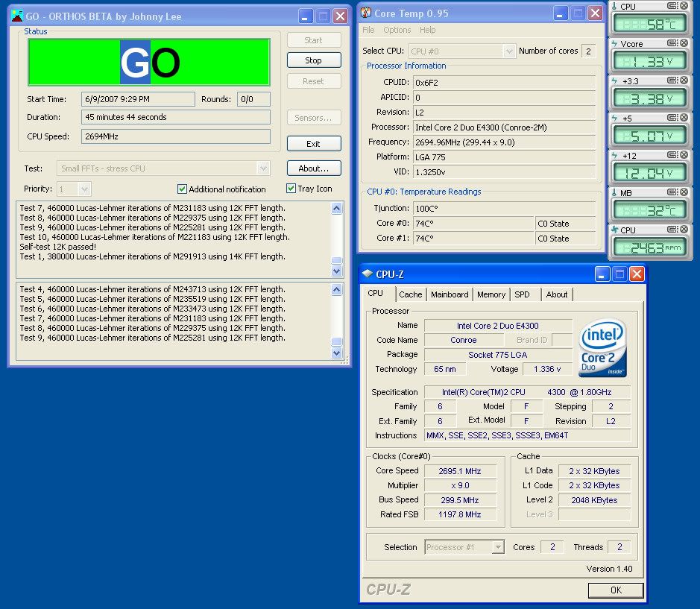700x609 pixels.
Task: Click the lightning icon on the +3.3 gadget
Action: point(614,81)
